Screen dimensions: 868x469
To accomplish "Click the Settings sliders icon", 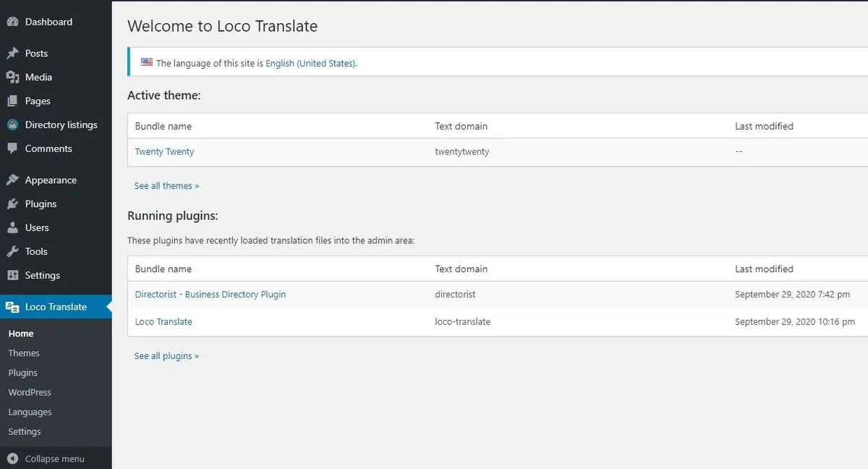I will [x=12, y=276].
